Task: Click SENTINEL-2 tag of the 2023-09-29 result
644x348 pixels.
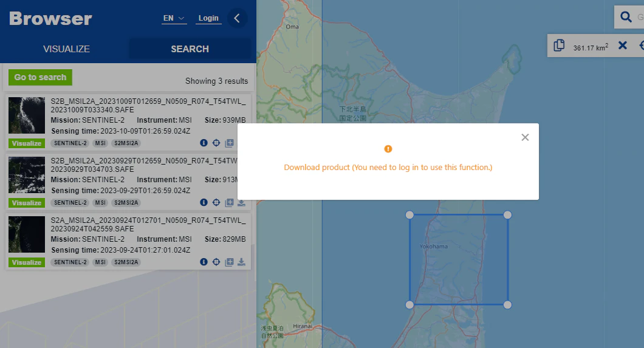Action: click(70, 203)
